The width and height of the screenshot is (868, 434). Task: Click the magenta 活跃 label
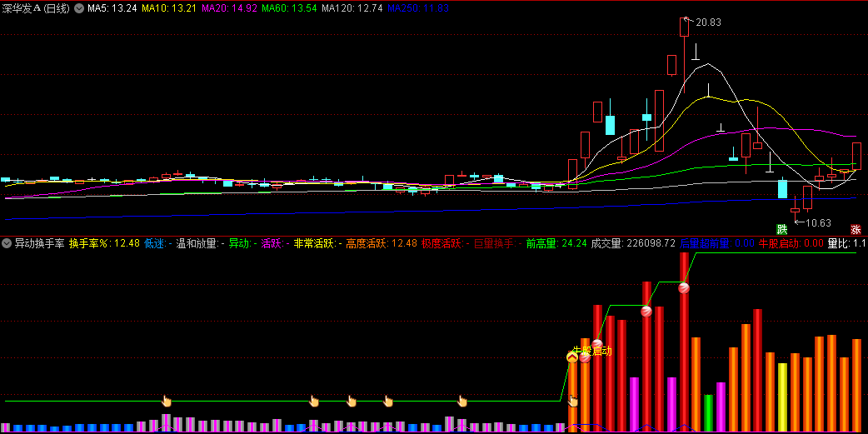tap(275, 243)
